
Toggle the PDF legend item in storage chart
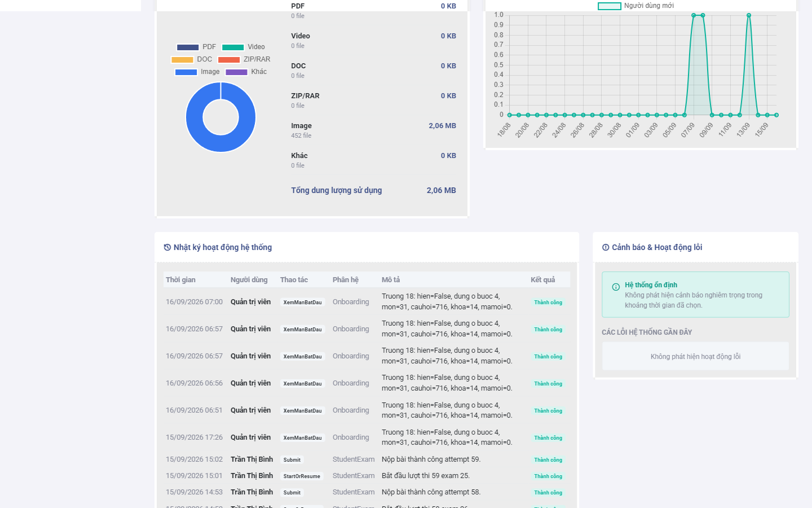click(196, 47)
